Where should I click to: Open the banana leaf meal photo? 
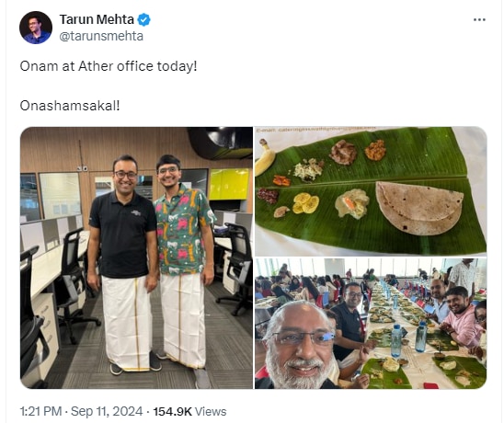pos(371,191)
